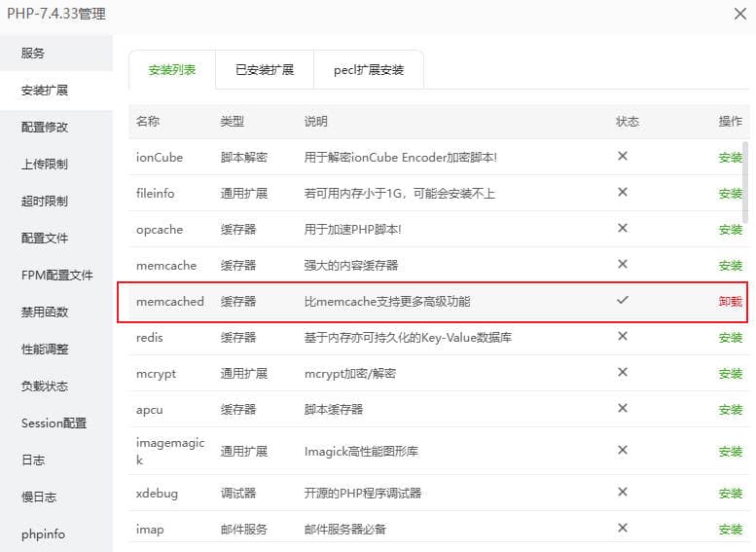Click the fileinfo name cell
756x552 pixels.
156,194
